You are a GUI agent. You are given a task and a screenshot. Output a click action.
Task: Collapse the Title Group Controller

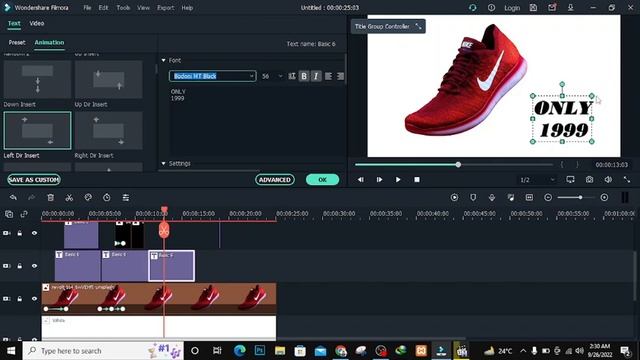(x=418, y=27)
